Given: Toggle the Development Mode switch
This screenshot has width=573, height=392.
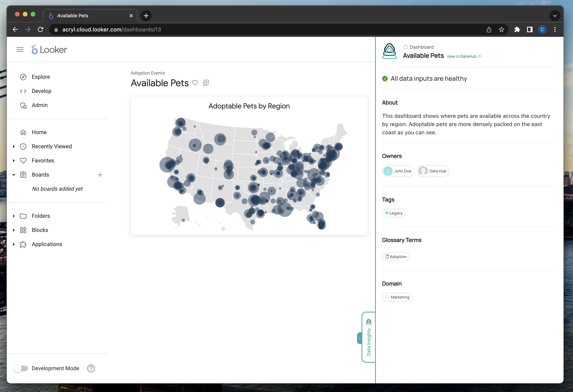Looking at the screenshot, I should (21, 368).
